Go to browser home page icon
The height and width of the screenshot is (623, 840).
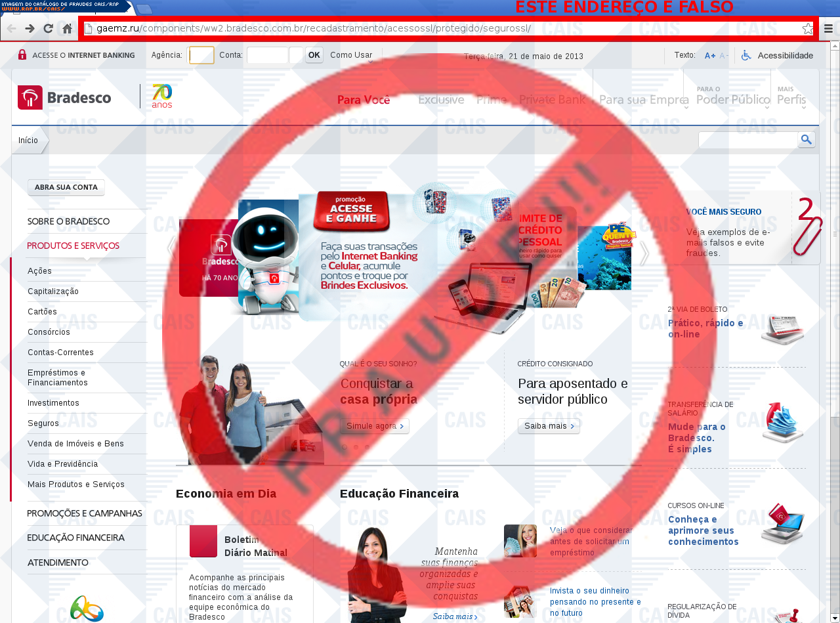coord(67,28)
